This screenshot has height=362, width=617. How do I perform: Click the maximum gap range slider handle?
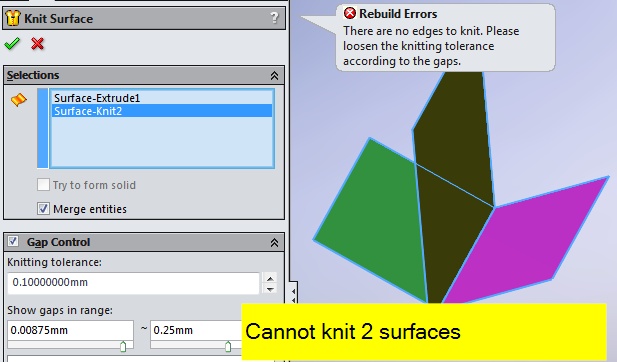(228, 346)
